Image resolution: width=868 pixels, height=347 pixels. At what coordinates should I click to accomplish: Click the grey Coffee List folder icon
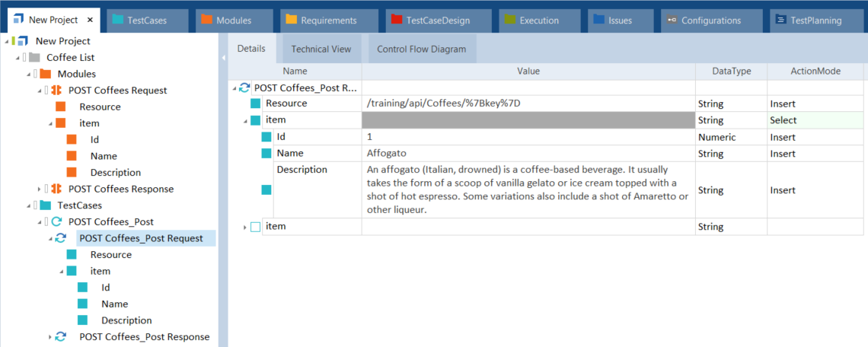pos(34,57)
